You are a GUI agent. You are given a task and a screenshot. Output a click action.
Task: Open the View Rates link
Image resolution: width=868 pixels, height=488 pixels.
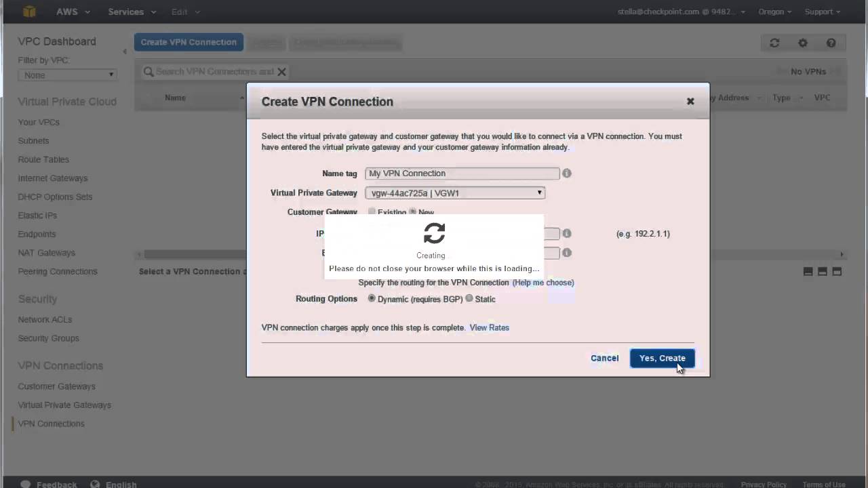pyautogui.click(x=490, y=327)
